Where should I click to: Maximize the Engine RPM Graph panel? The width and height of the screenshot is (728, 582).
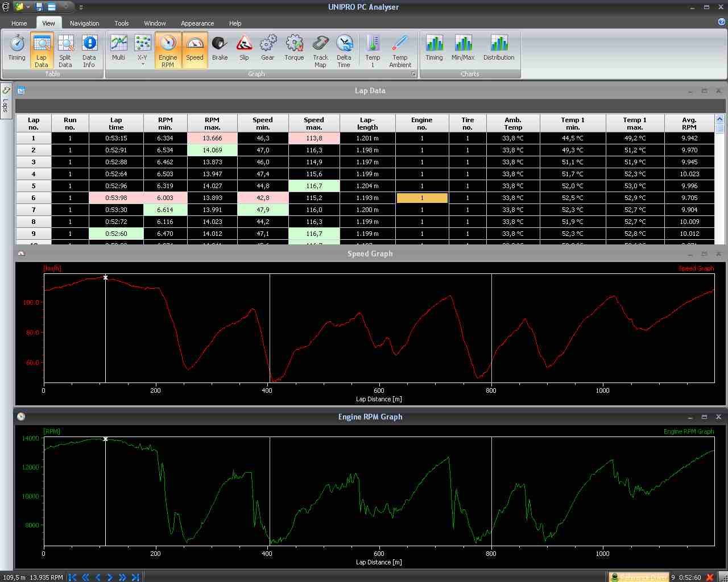click(x=704, y=417)
